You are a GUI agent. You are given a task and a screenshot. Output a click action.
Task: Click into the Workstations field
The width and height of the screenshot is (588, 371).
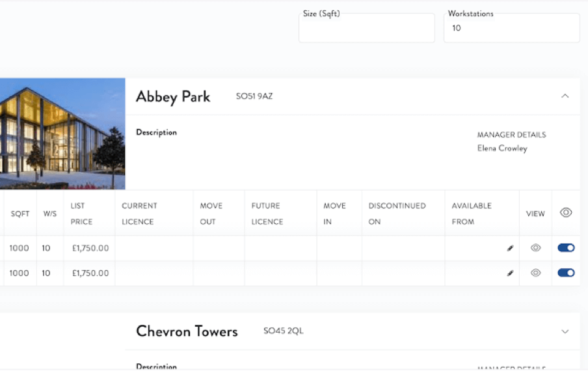[511, 29]
